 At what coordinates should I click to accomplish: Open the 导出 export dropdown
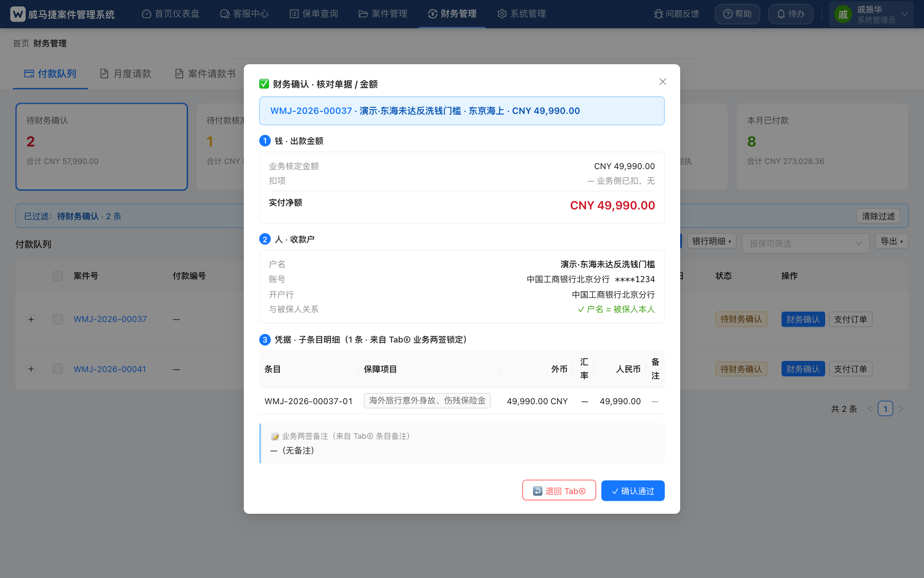(x=891, y=241)
